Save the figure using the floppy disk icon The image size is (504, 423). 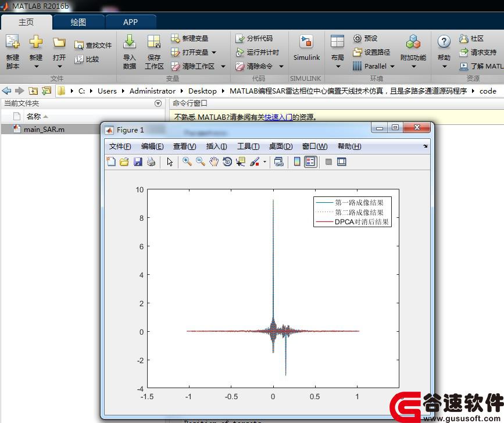coord(138,162)
